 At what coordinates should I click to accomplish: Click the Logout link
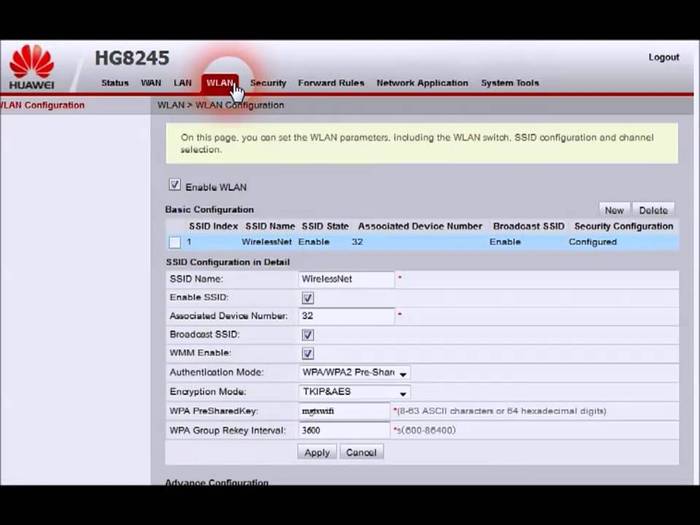click(x=663, y=57)
